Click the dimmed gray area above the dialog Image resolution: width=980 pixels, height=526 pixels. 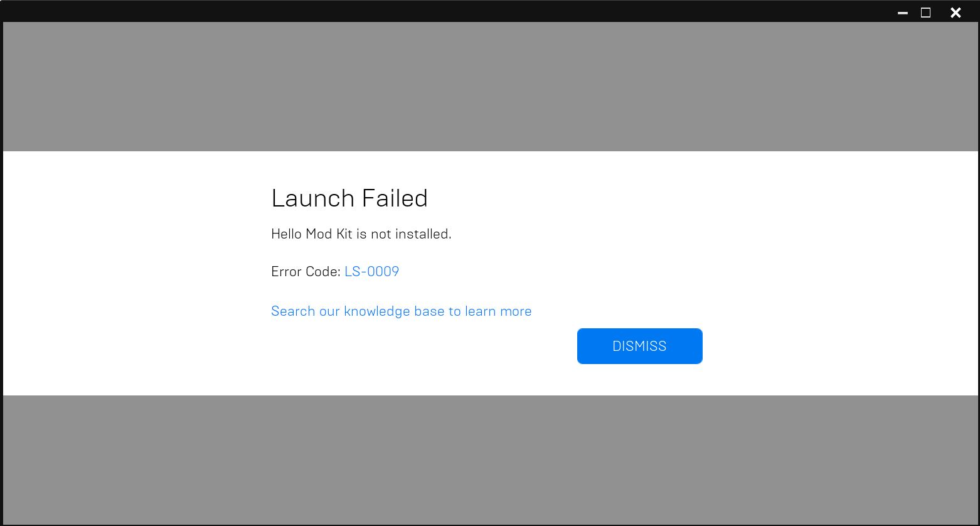click(489, 87)
